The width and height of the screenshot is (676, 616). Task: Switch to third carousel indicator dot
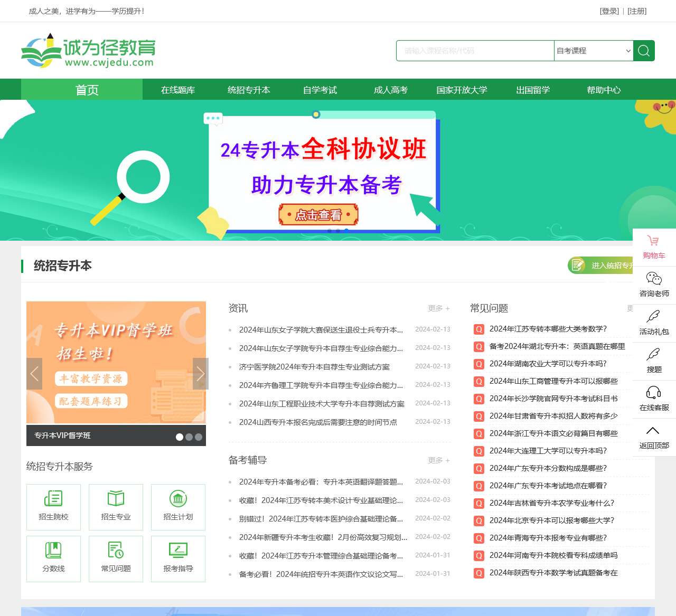point(199,437)
